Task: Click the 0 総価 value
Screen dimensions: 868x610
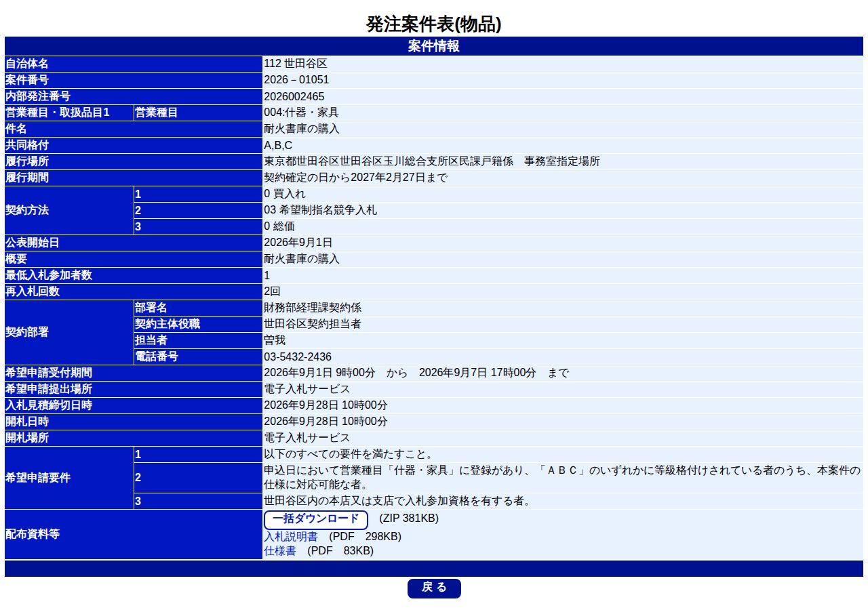Action: pyautogui.click(x=279, y=226)
